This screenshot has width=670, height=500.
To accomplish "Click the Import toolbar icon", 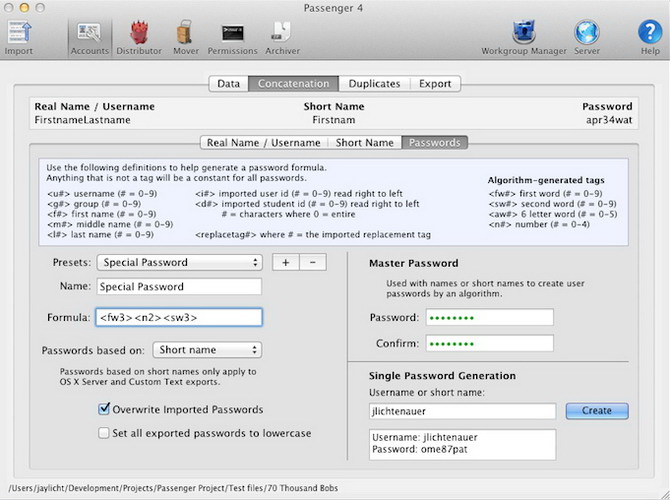I will point(17,34).
